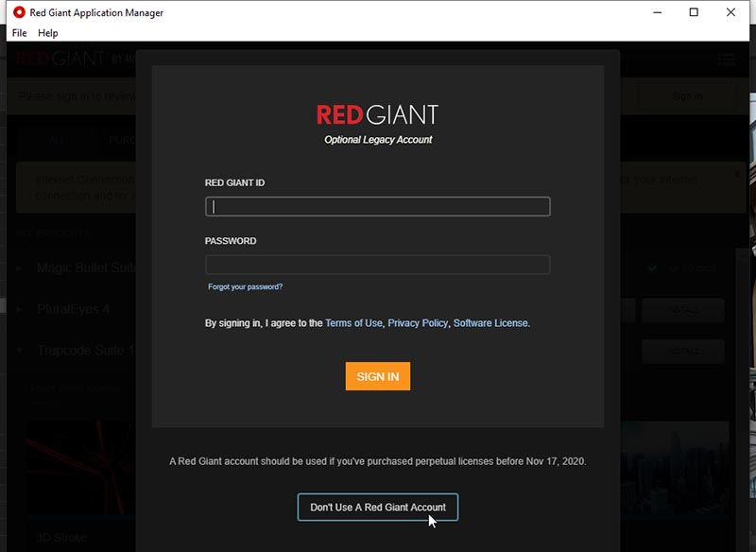756x552 pixels.
Task: Maximize the Application Manager window
Action: (694, 12)
